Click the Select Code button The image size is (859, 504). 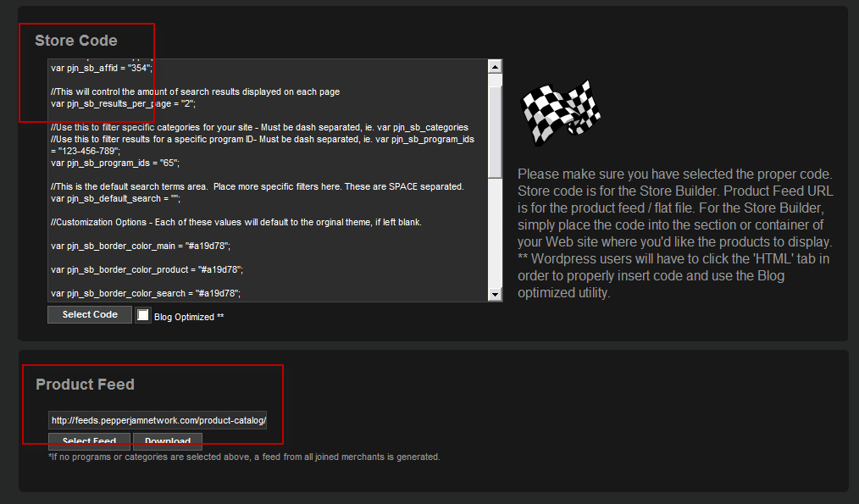click(90, 314)
